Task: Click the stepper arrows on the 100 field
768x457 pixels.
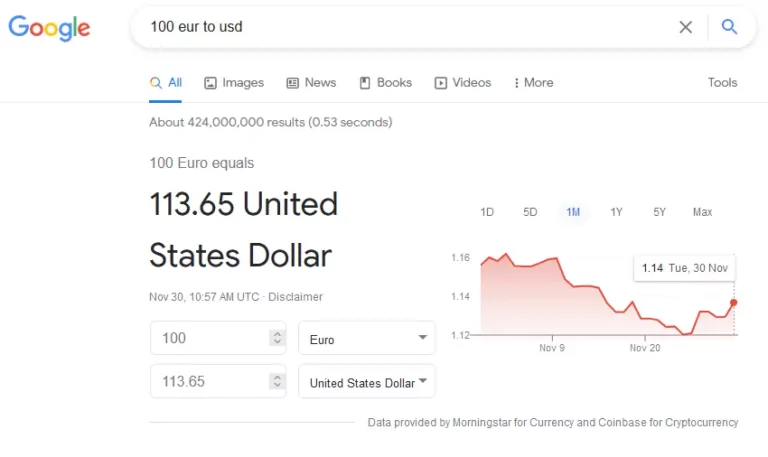Action: 277,337
